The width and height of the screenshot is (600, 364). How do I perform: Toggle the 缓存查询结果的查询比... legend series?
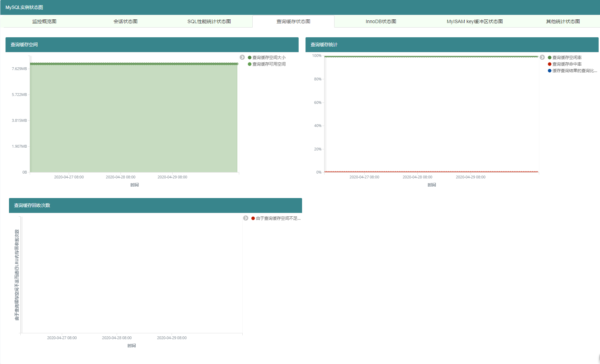(572, 71)
